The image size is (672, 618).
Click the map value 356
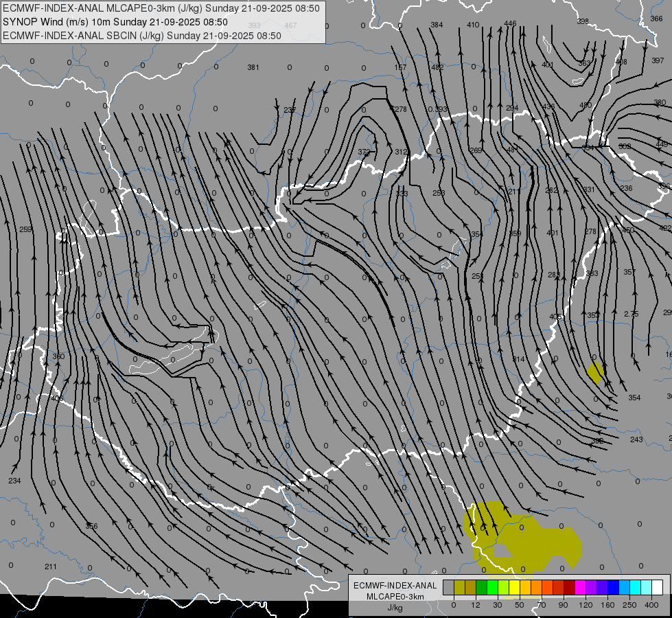pos(91,526)
